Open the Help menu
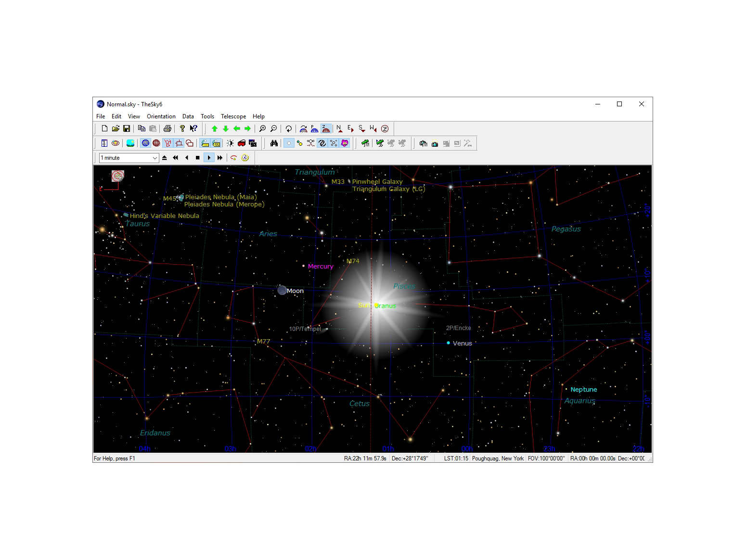 pos(259,116)
